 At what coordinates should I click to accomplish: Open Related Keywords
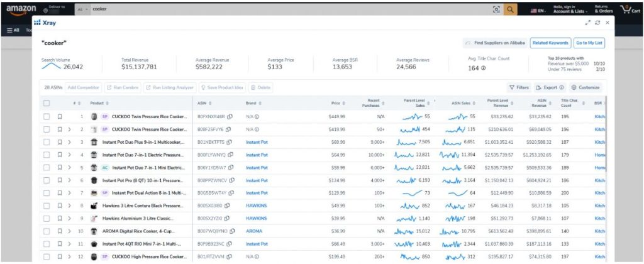tap(550, 43)
